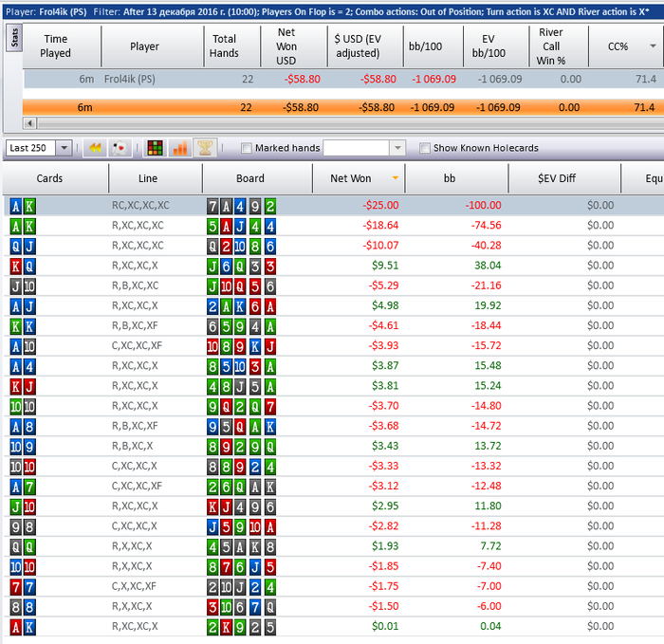The height and width of the screenshot is (644, 664).
Task: Sort by $EV Diff column header
Action: [x=564, y=178]
